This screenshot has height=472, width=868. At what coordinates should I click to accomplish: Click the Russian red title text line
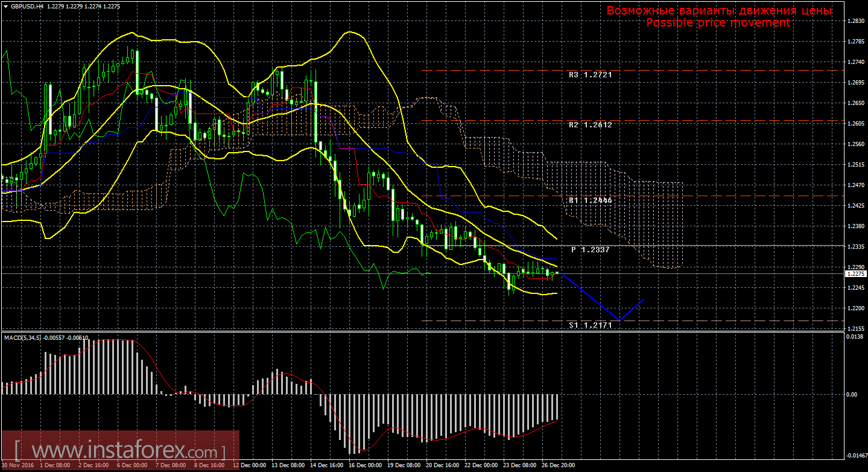click(719, 11)
